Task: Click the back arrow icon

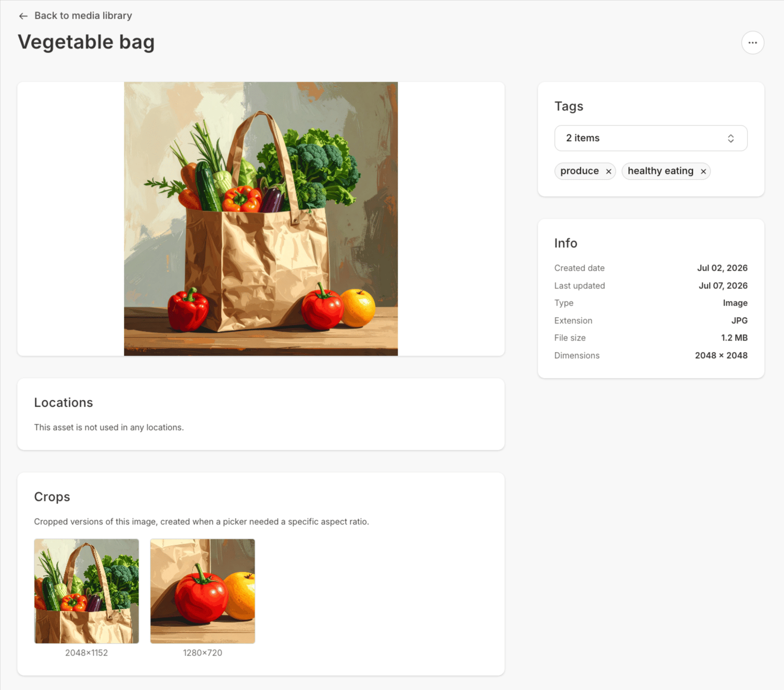Action: pyautogui.click(x=23, y=16)
